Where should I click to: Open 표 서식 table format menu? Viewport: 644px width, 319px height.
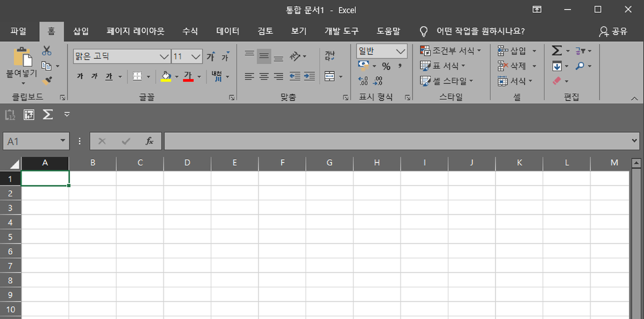click(x=443, y=66)
